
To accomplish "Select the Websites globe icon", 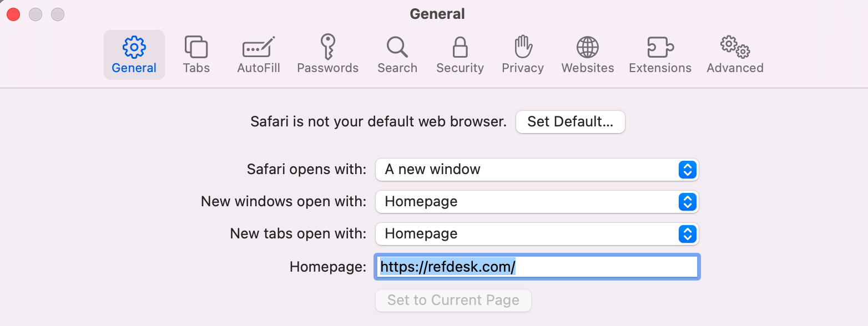I will 588,55.
